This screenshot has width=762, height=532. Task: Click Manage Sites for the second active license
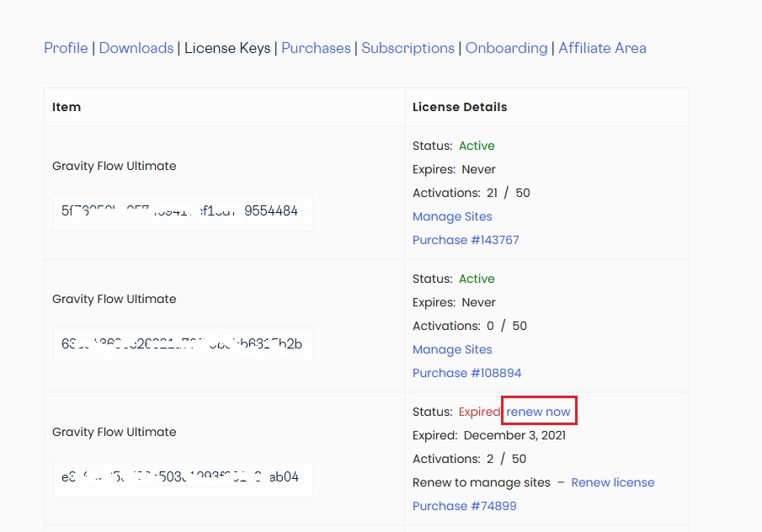tap(452, 349)
